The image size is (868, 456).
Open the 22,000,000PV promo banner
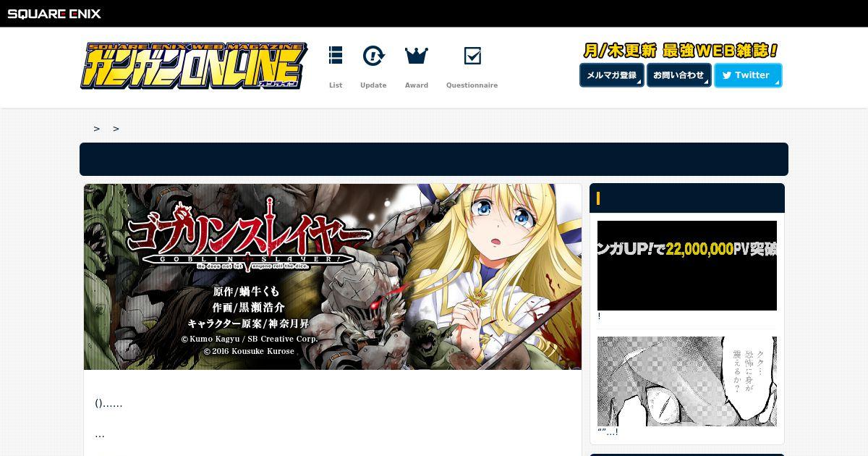tap(687, 266)
